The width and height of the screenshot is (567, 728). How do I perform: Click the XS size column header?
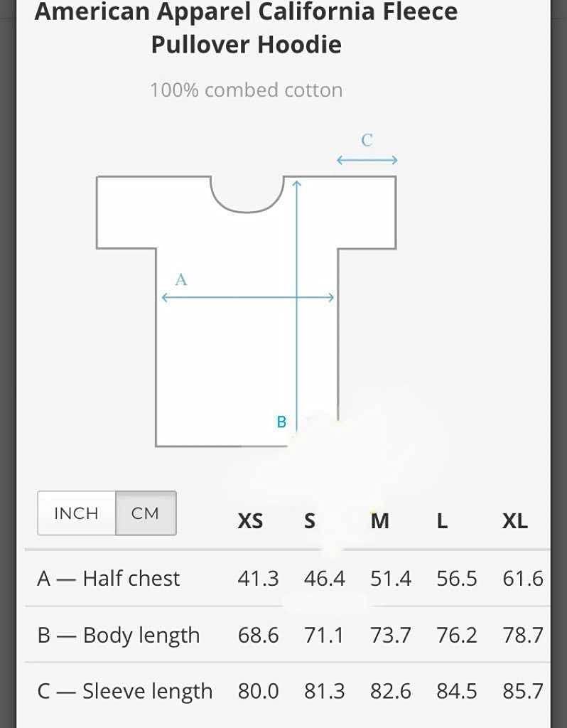pos(250,521)
